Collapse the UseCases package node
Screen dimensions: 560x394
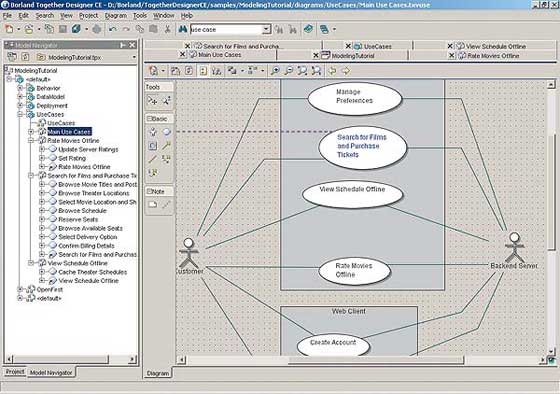click(20, 114)
